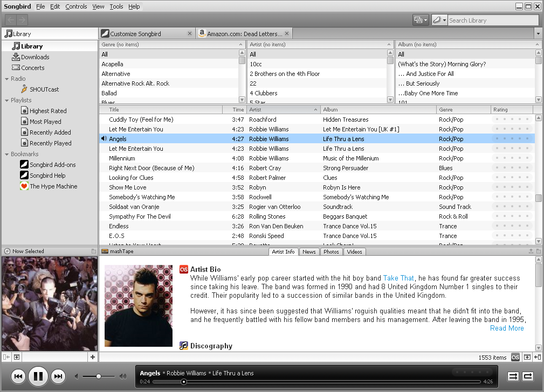The width and height of the screenshot is (544, 392).
Task: Toggle repeat mode
Action: tap(528, 376)
